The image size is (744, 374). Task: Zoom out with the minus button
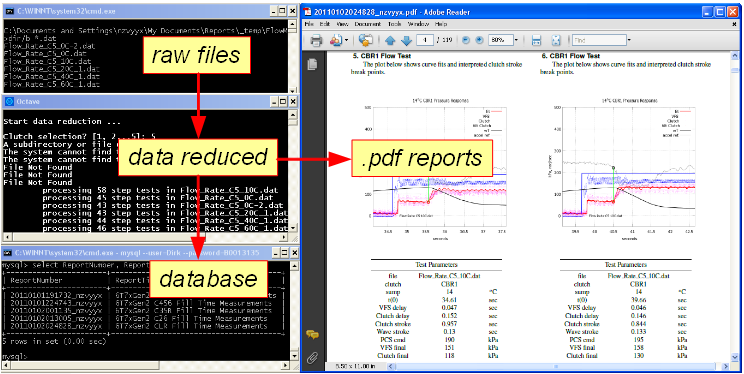pos(466,40)
